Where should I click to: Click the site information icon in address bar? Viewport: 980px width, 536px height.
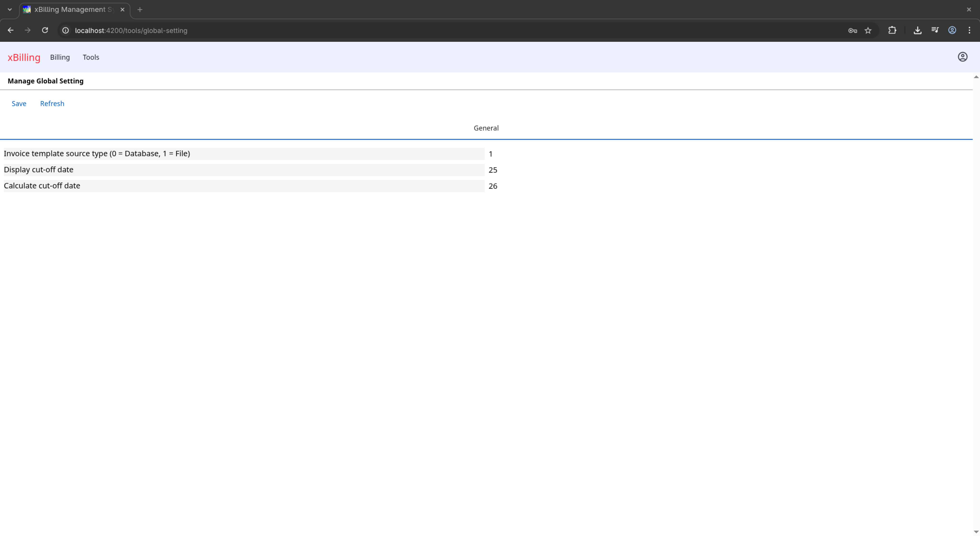coord(65,30)
